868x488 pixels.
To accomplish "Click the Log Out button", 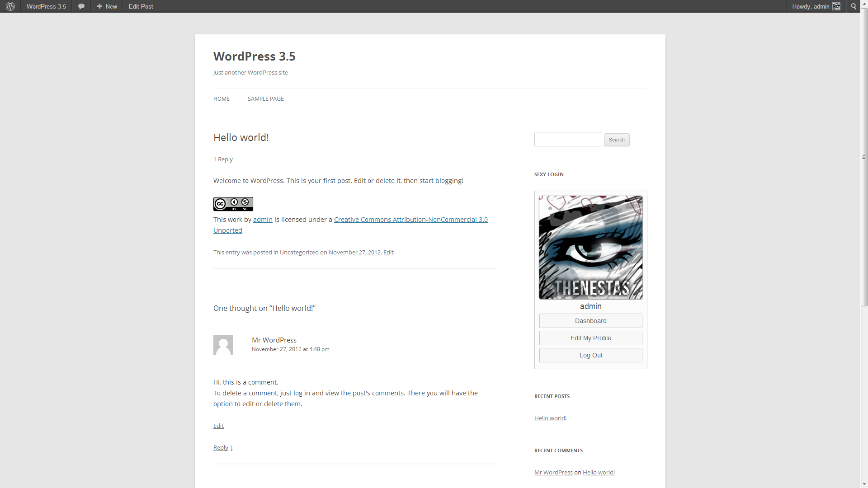I will point(591,355).
